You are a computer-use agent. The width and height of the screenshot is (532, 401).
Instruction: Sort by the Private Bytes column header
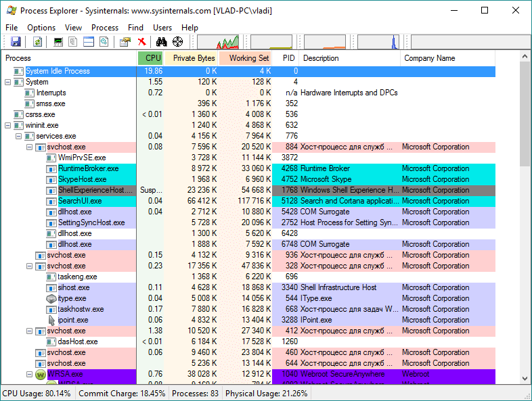pos(194,58)
